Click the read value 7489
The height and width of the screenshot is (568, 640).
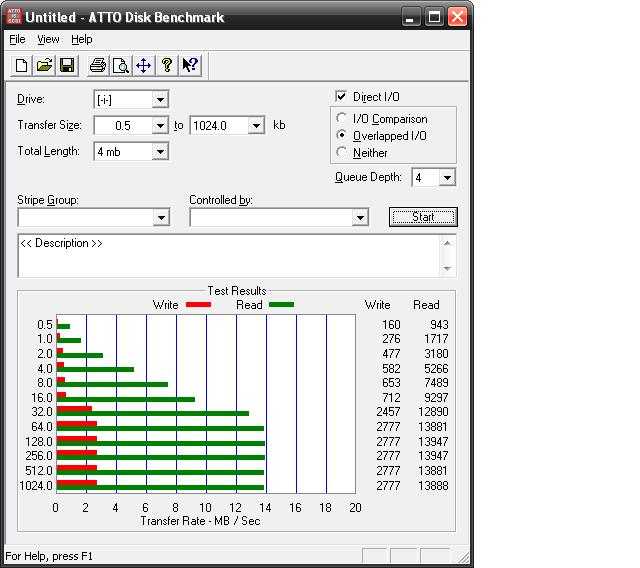coord(436,383)
